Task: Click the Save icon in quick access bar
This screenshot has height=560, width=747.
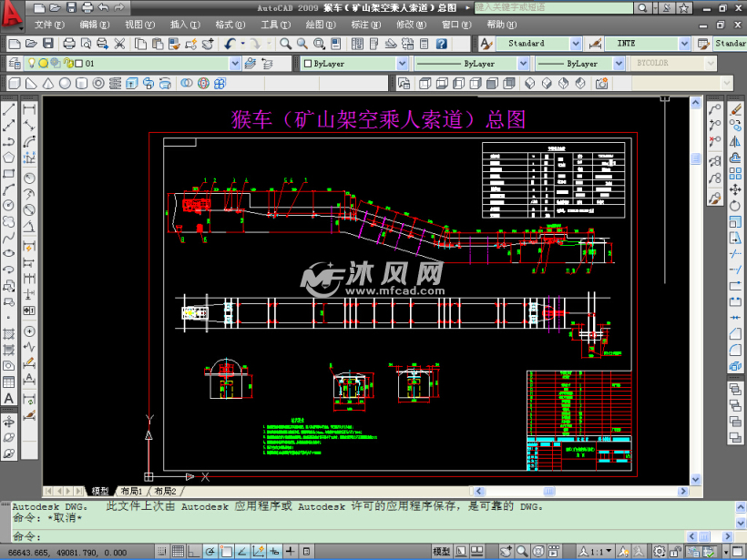Action: coord(72,7)
